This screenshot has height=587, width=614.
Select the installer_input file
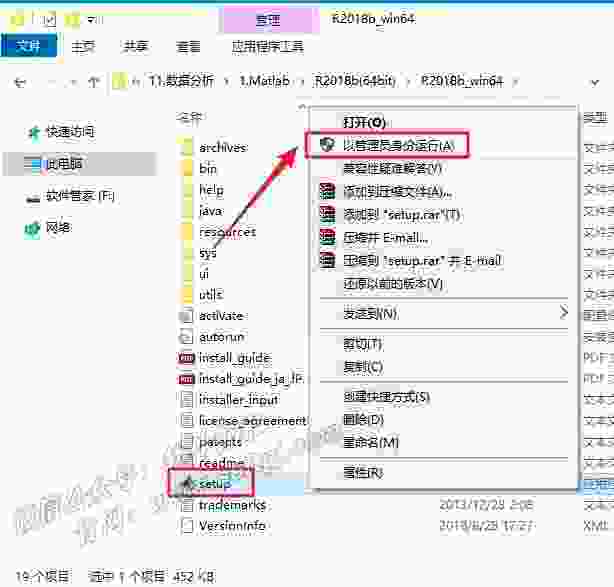tap(238, 400)
